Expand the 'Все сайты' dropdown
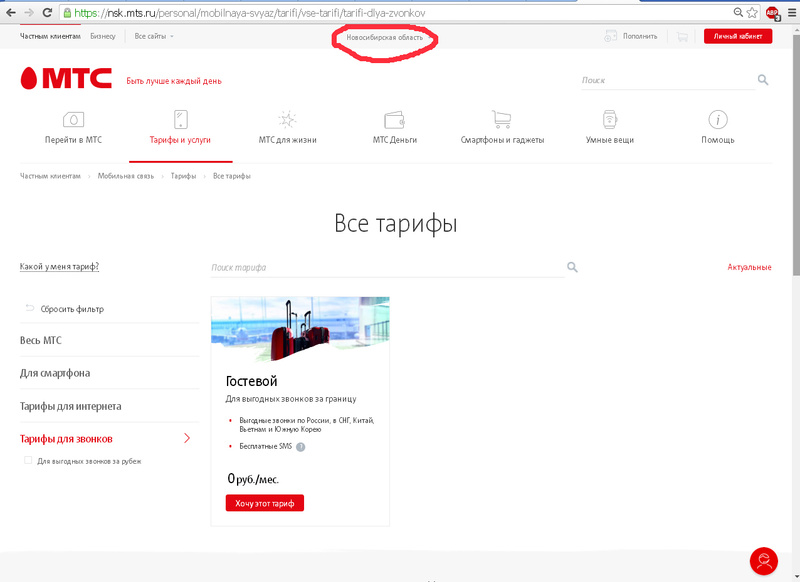800x582 pixels. (x=154, y=36)
